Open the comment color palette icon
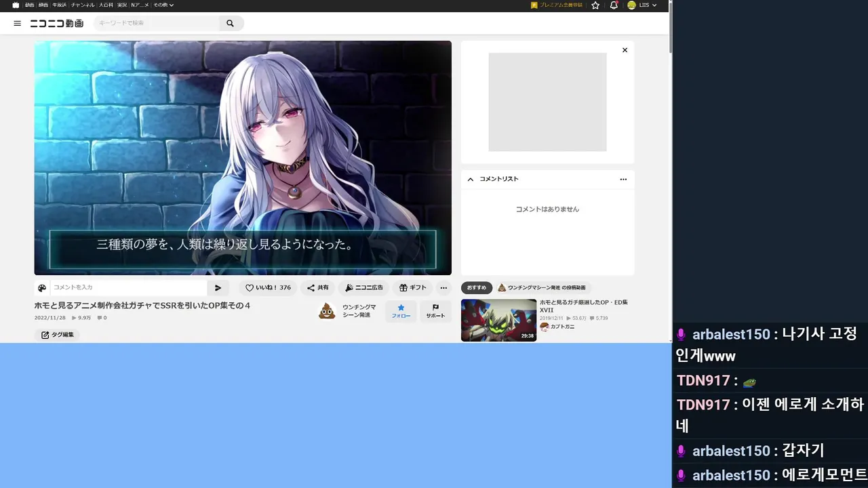Screen dimensions: 868x488 tap(42, 288)
